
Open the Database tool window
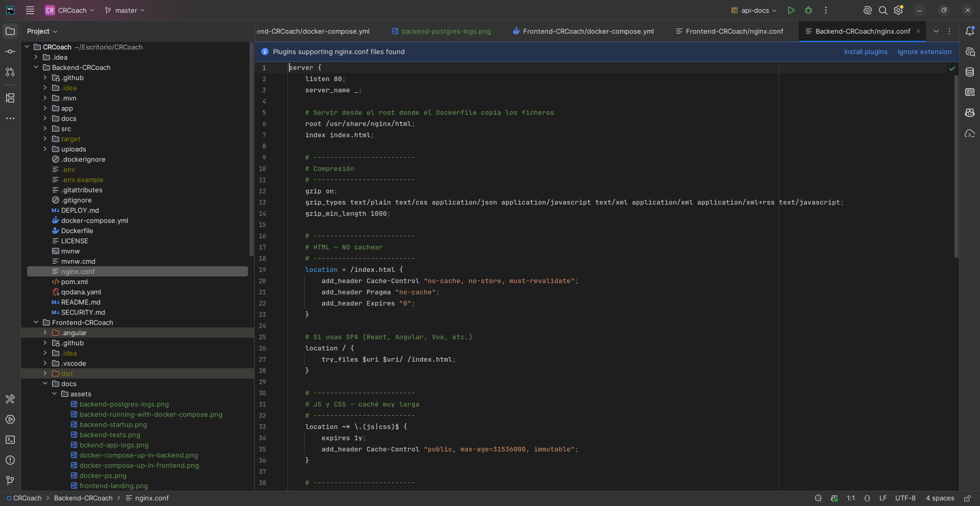tap(970, 72)
